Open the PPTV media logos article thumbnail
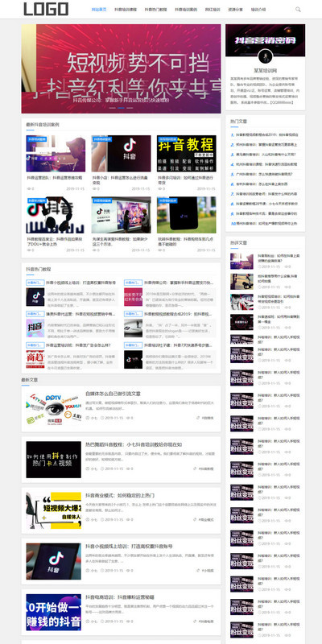This screenshot has height=644, width=322. click(53, 409)
